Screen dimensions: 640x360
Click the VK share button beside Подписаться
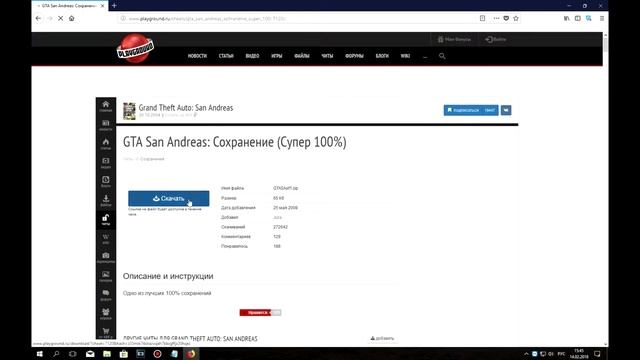click(506, 110)
